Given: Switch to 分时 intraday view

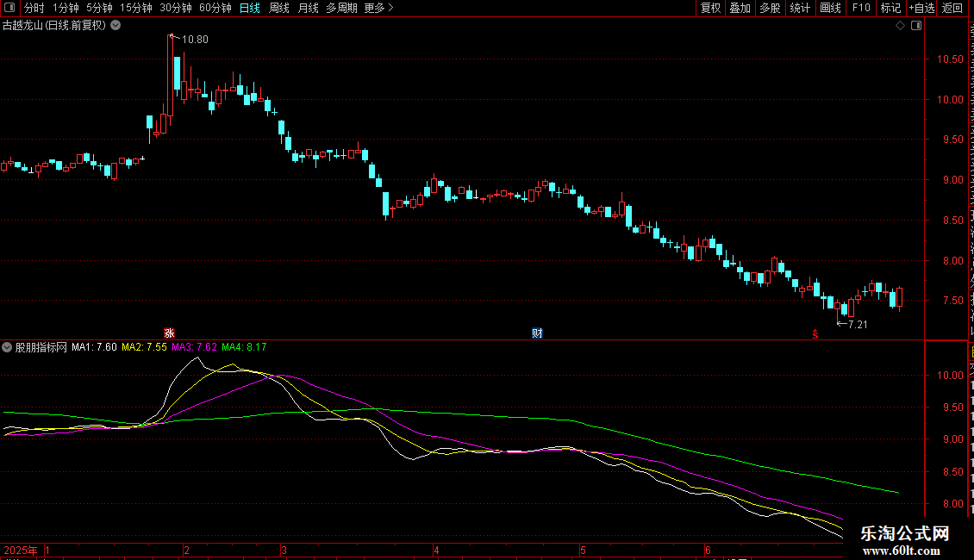Looking at the screenshot, I should tap(34, 8).
